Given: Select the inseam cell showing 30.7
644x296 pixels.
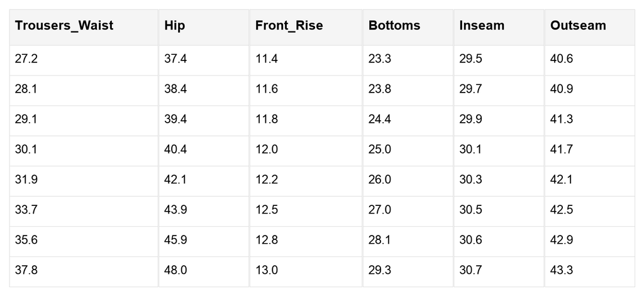Looking at the screenshot, I should [x=499, y=271].
